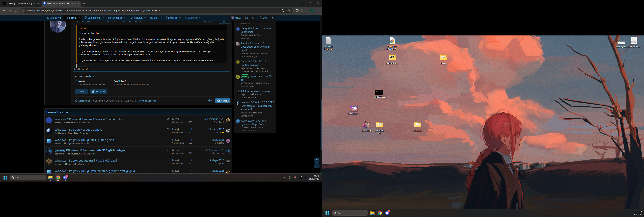The height and width of the screenshot is (217, 644).
Task: Open the Alışveriş navigation item
Action: [x=191, y=18]
